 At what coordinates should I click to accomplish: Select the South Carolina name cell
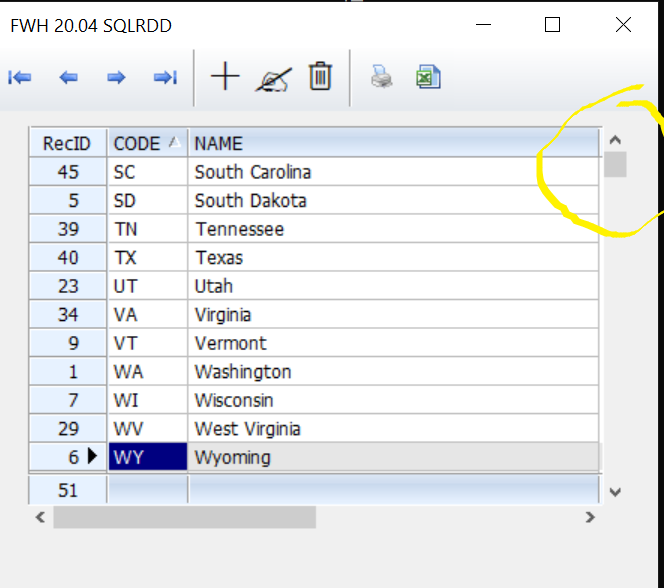coord(394,171)
